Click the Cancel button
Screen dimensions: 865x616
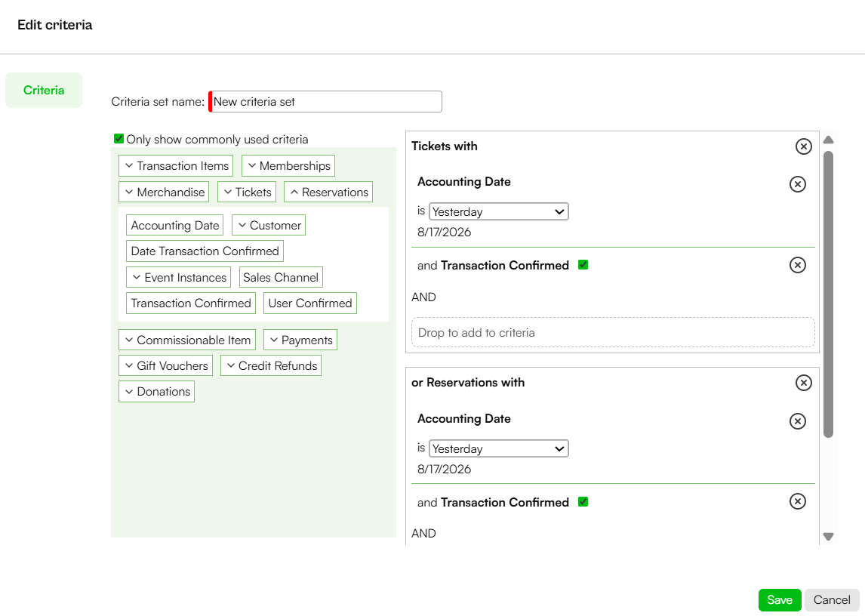tap(832, 600)
